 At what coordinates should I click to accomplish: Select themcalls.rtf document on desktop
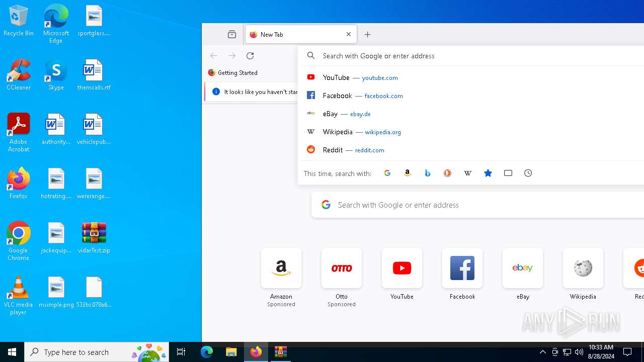tap(94, 75)
